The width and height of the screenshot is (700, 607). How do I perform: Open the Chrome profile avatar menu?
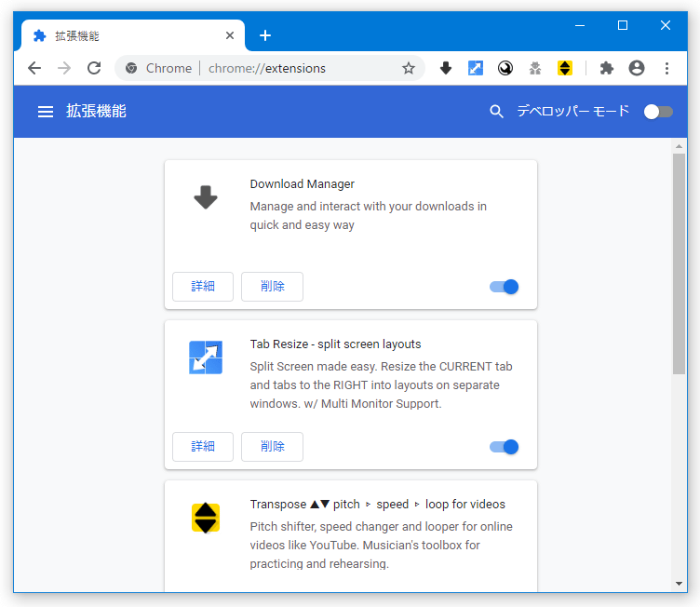(x=637, y=68)
